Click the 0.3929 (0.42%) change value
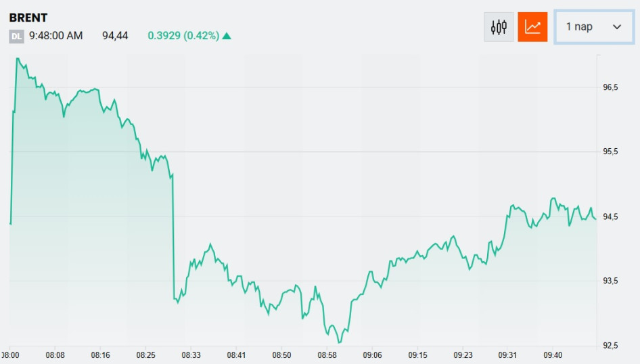This screenshot has width=640, height=364. [183, 36]
